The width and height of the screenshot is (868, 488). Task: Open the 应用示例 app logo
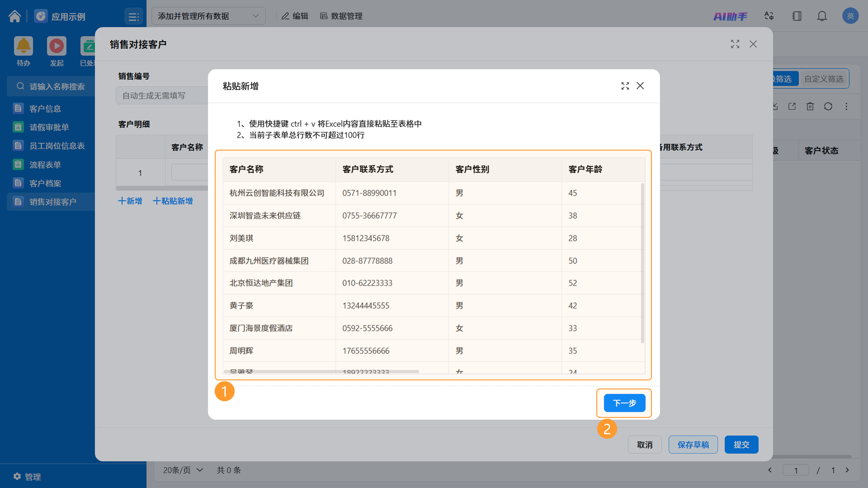point(41,16)
